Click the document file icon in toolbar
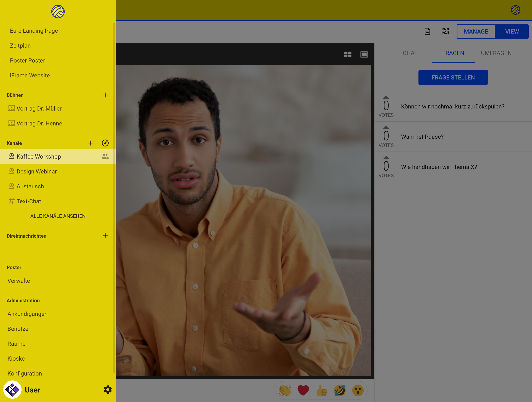The image size is (532, 402). 427,31
